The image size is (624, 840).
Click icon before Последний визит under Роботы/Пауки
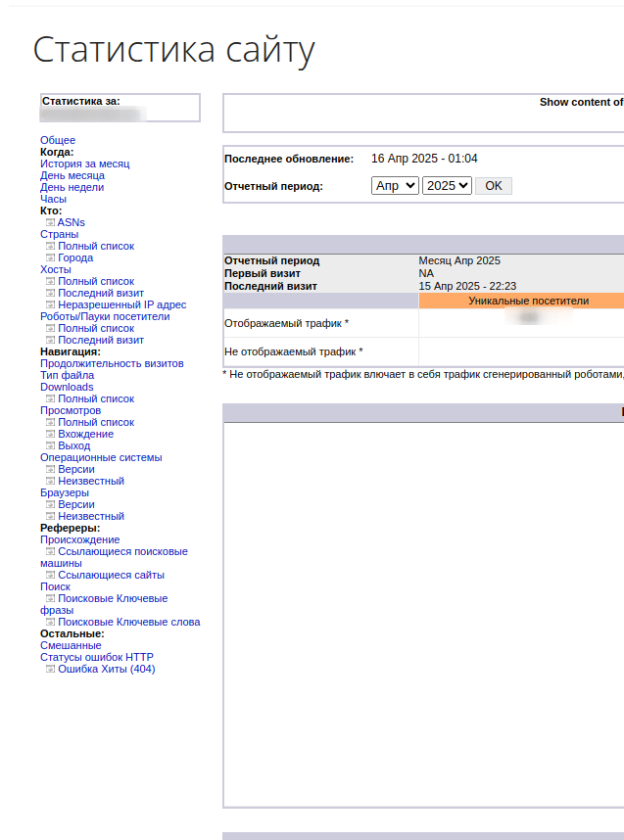coord(50,340)
